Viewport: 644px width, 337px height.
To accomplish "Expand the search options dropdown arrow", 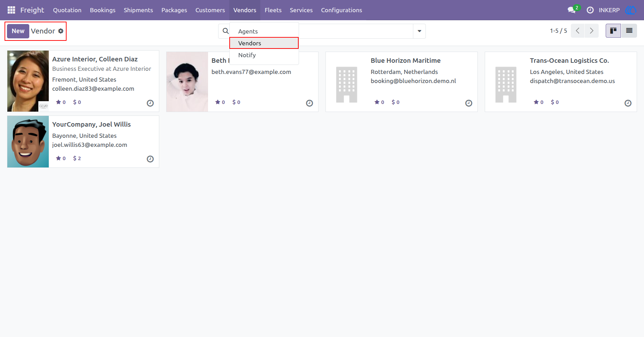I will click(419, 31).
